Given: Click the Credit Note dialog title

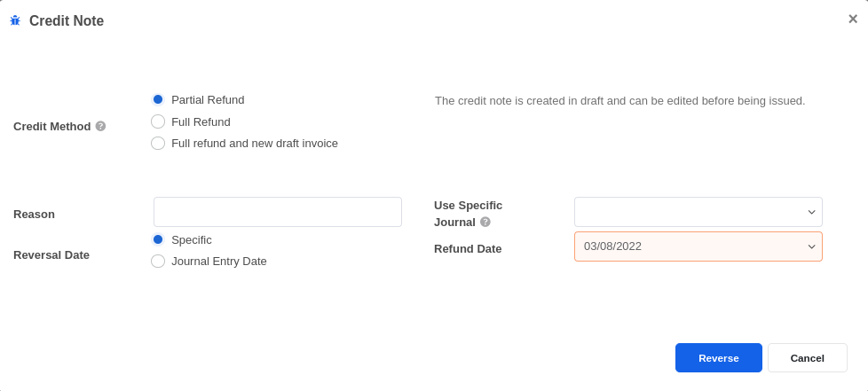Looking at the screenshot, I should (x=67, y=20).
